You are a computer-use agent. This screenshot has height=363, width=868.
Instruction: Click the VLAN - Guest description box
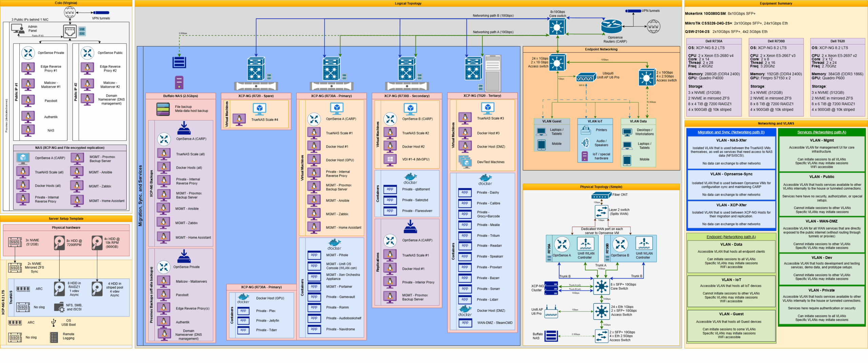[731, 325]
